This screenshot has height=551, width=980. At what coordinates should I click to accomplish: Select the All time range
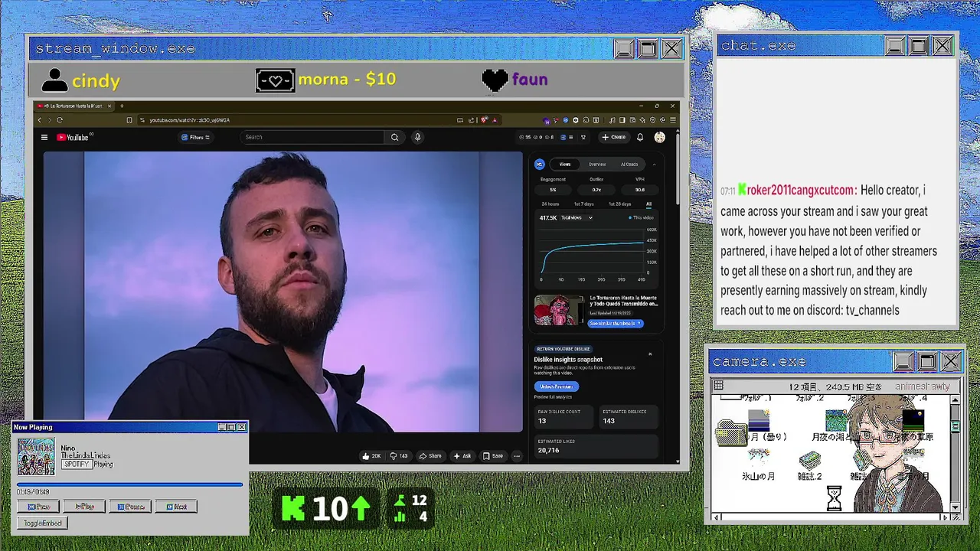point(648,204)
